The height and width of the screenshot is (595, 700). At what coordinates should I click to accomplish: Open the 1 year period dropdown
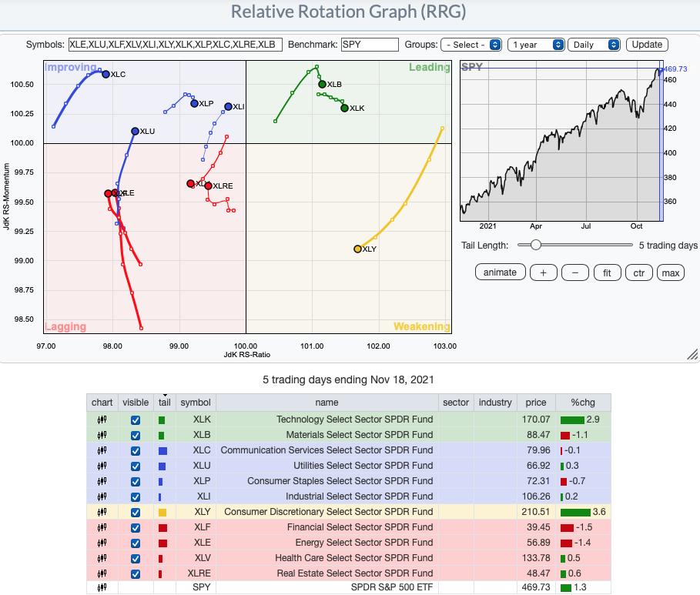click(x=536, y=45)
